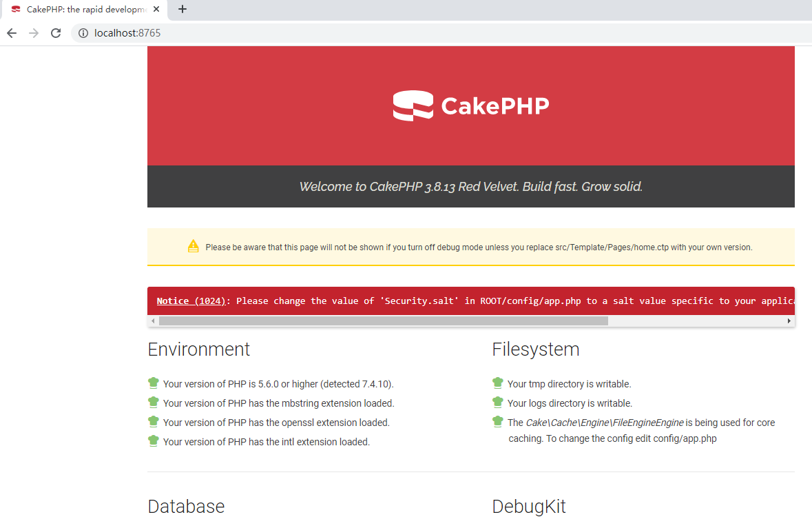Click the CakePHP logo in the red banner

coord(470,105)
